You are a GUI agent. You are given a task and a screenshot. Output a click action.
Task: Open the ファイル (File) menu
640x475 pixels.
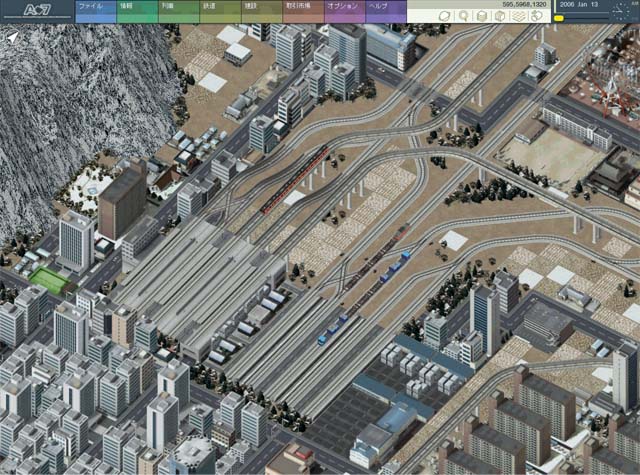click(96, 11)
